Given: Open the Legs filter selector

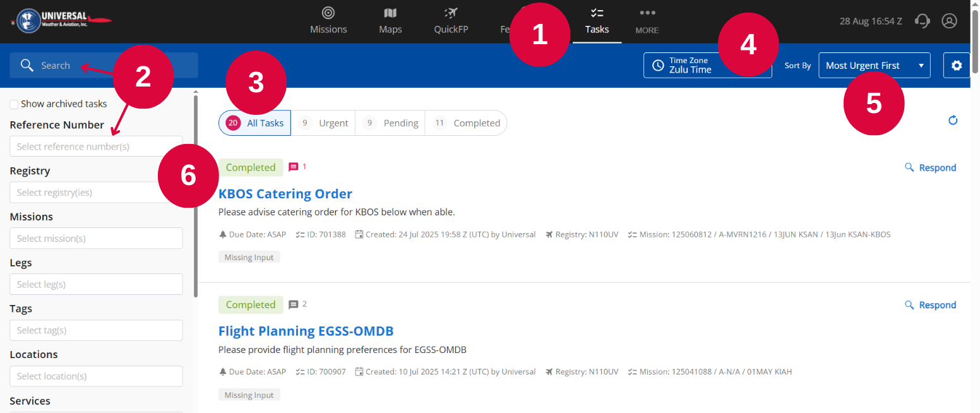Looking at the screenshot, I should (x=96, y=284).
